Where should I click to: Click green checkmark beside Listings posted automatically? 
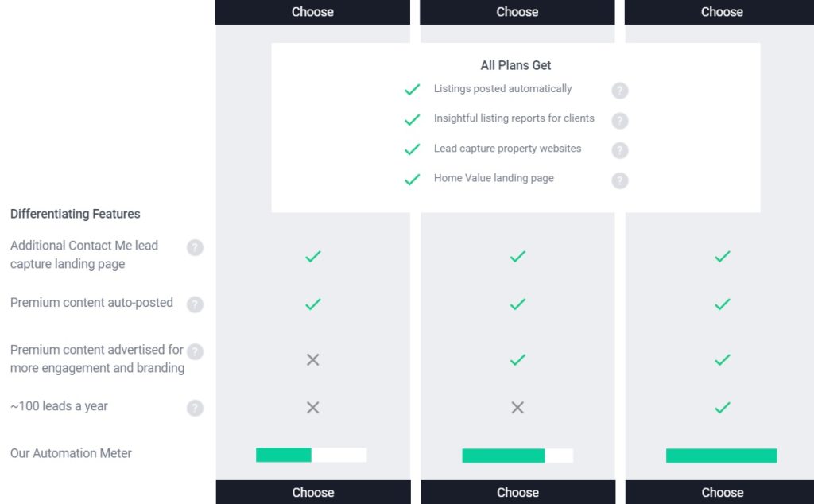413,90
